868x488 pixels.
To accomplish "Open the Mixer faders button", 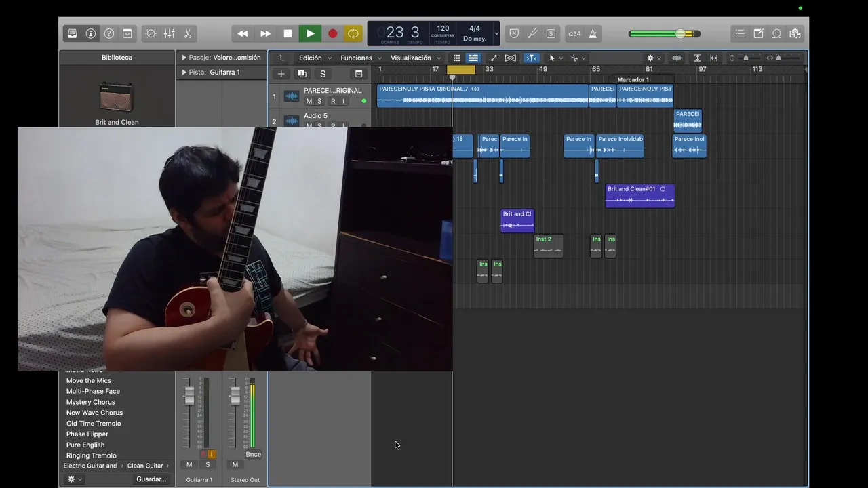I will (x=169, y=33).
